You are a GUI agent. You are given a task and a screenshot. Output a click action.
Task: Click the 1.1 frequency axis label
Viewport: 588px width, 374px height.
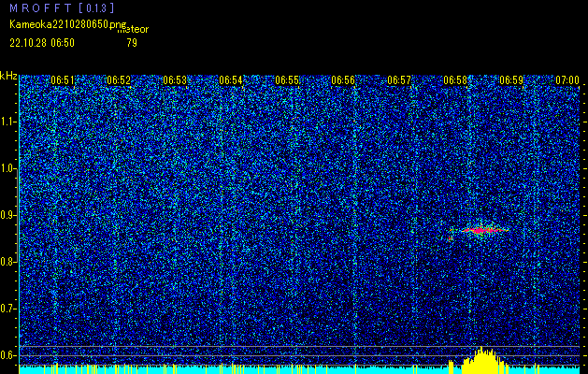(x=7, y=122)
